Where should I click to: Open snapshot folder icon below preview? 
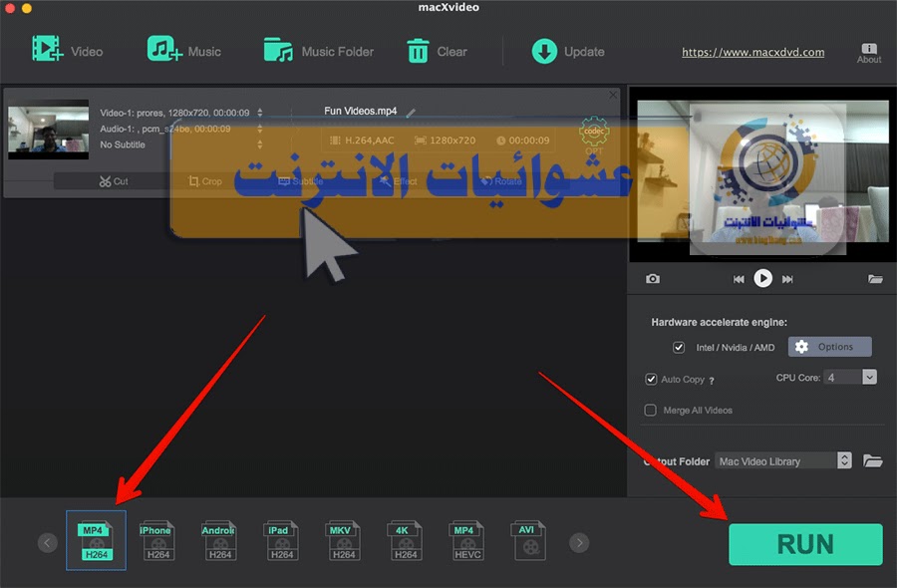coord(875,279)
